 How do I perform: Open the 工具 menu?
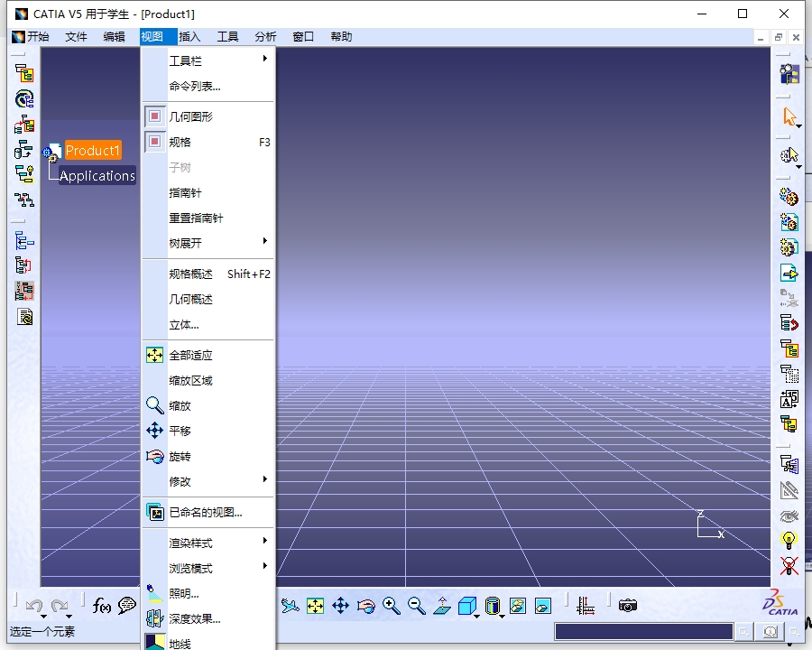point(227,37)
